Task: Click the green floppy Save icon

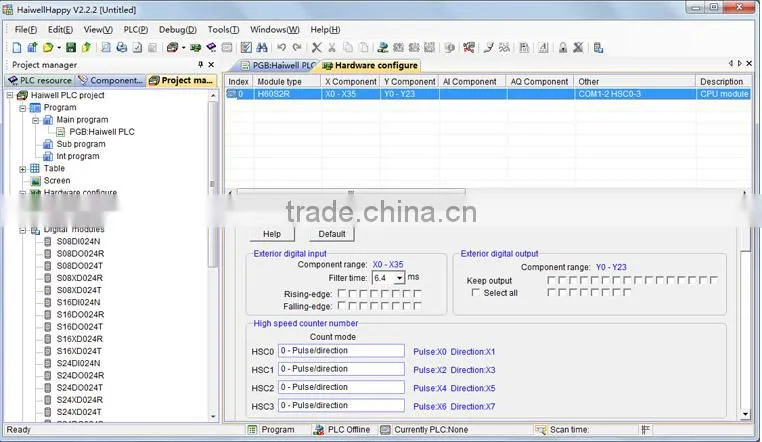Action: coord(71,48)
